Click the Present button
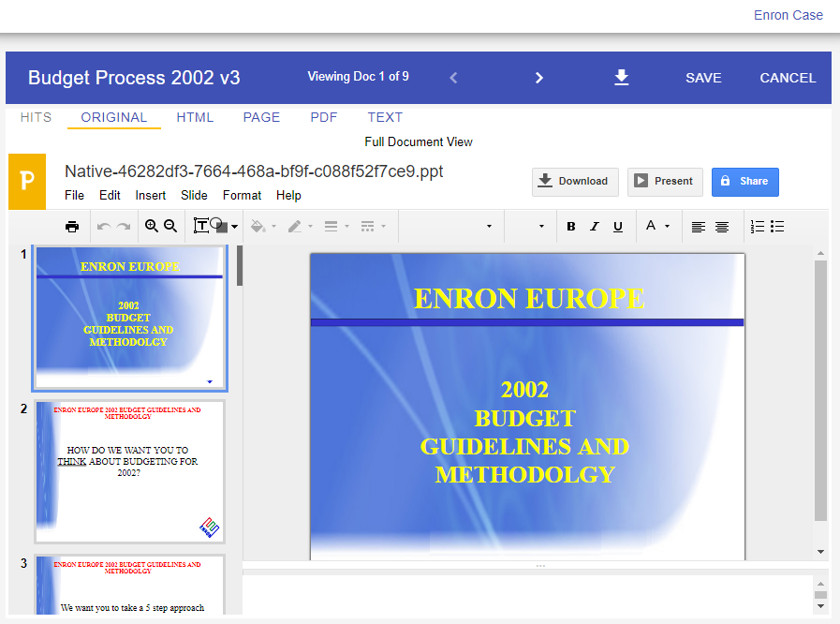 tap(665, 182)
